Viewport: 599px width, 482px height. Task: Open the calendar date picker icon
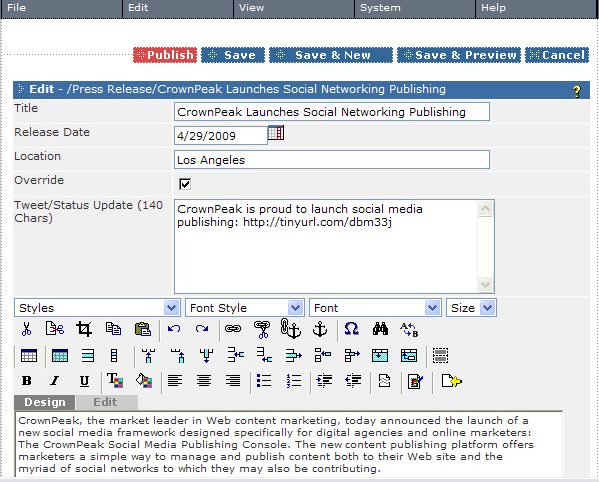[276, 133]
